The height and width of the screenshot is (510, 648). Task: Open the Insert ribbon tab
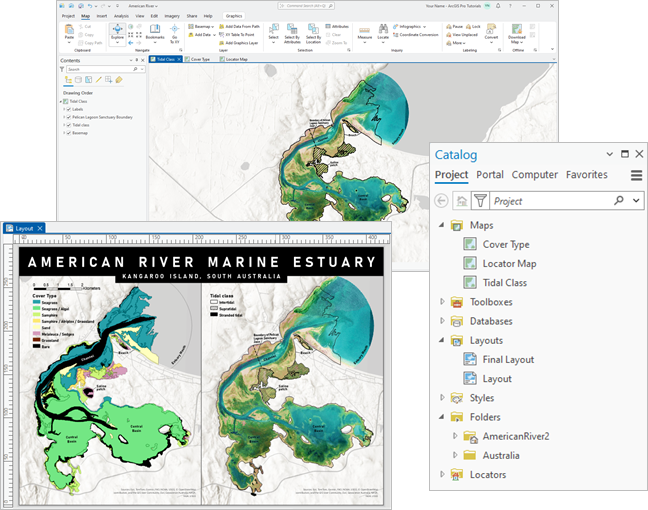click(x=102, y=16)
